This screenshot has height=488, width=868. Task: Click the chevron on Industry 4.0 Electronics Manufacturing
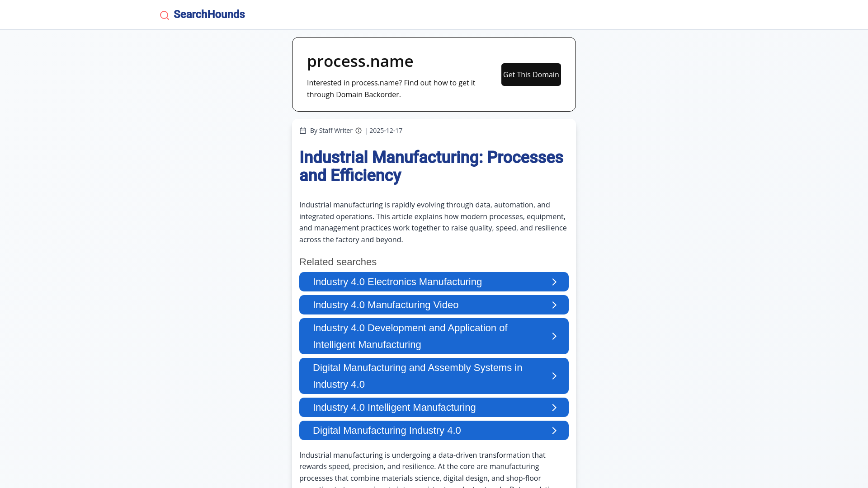[554, 282]
